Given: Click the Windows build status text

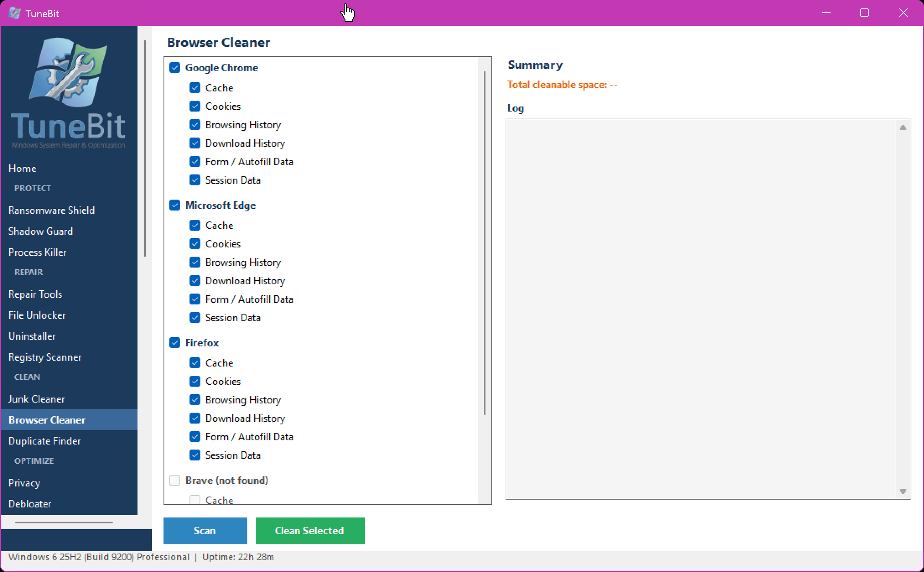Looking at the screenshot, I should pyautogui.click(x=99, y=557).
